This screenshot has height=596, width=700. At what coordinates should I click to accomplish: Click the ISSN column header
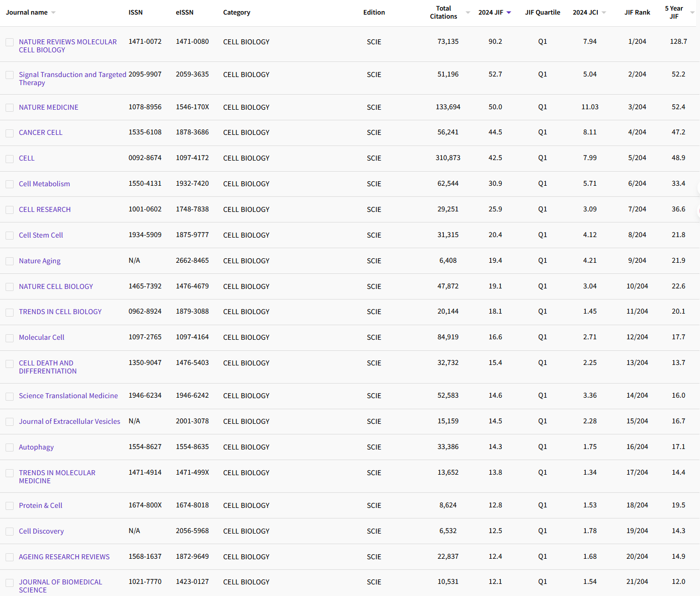click(135, 13)
